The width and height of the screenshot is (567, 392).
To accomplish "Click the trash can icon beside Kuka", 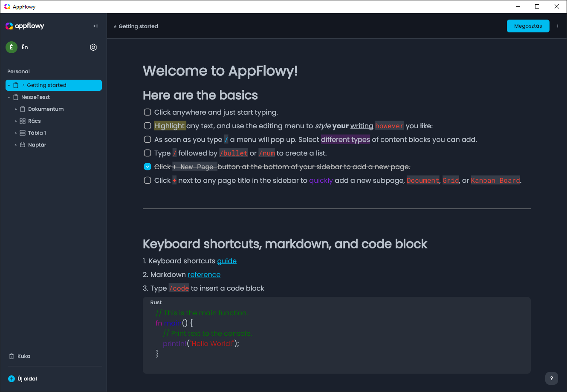I will point(12,356).
